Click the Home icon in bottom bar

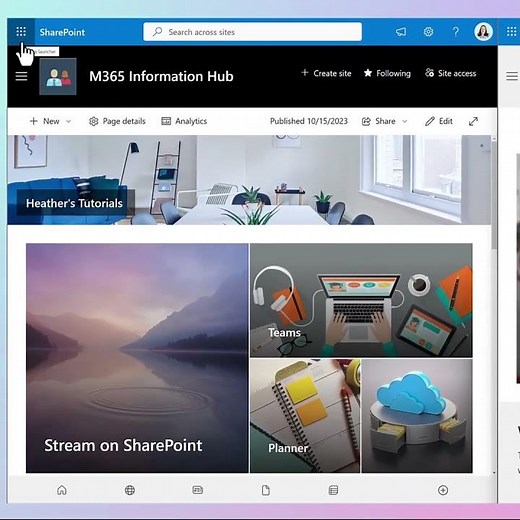tap(62, 490)
